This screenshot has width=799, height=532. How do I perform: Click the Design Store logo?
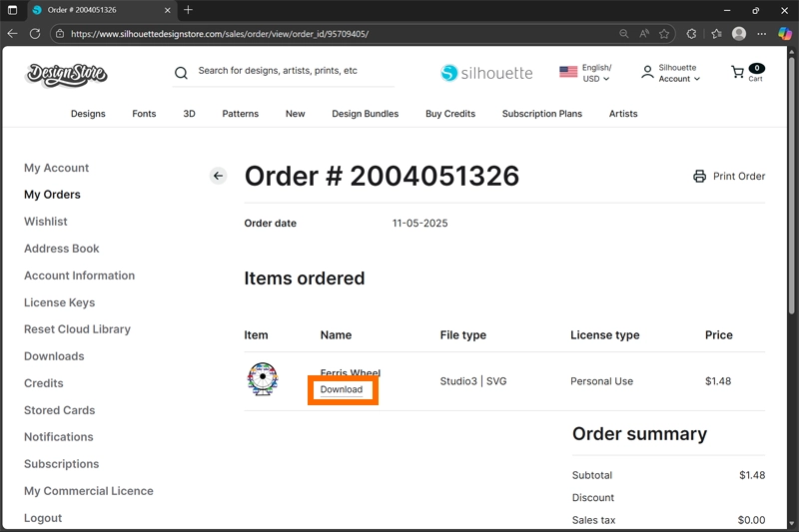click(x=66, y=73)
